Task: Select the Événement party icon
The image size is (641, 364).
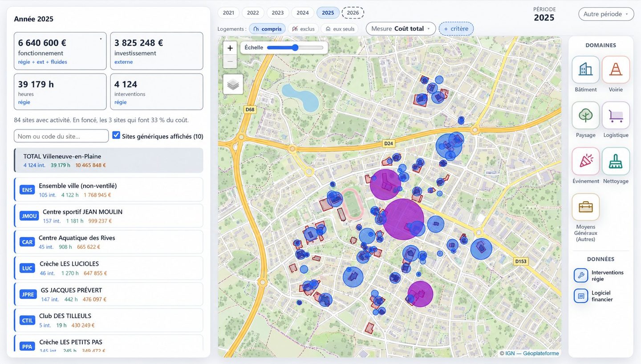Action: [x=585, y=161]
